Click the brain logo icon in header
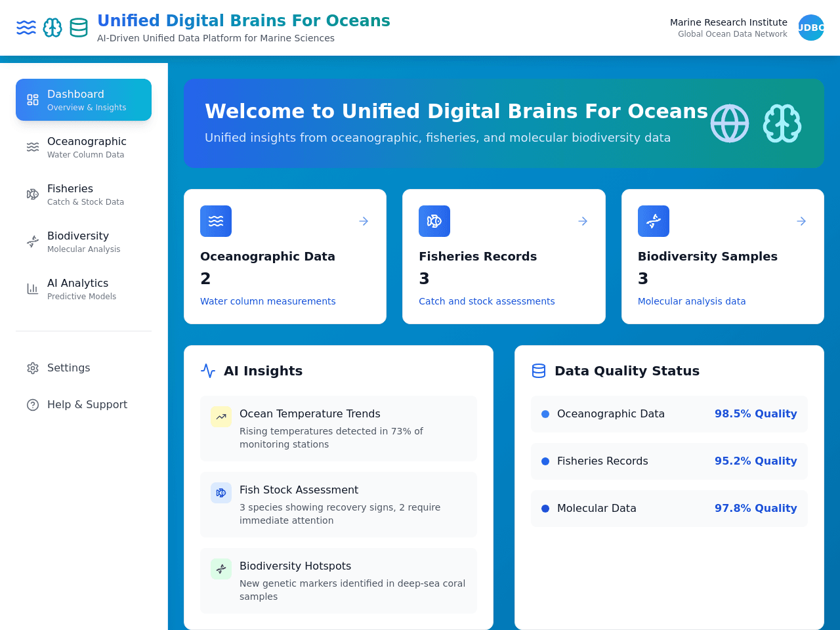Screen dimensions: 840x630 (52, 28)
